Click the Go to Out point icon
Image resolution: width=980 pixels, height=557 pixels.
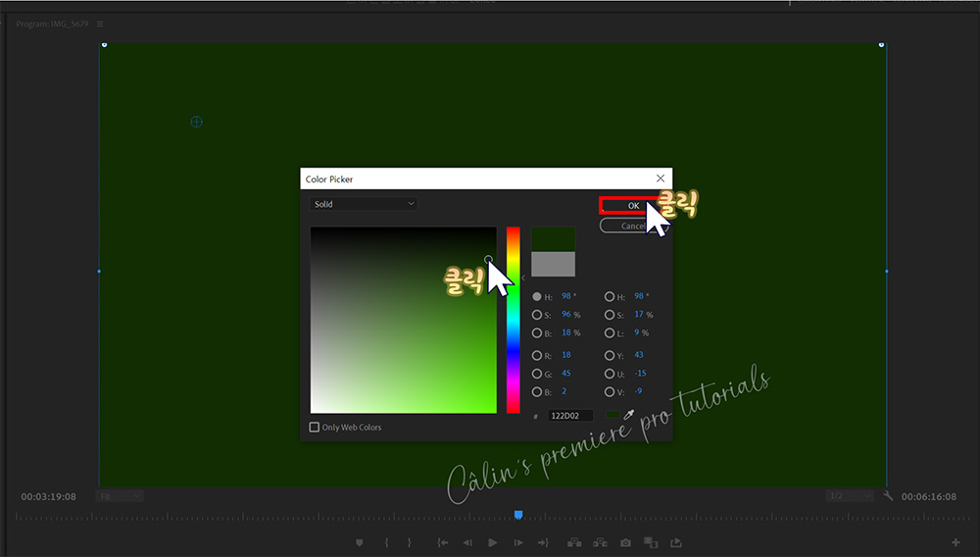tap(543, 542)
